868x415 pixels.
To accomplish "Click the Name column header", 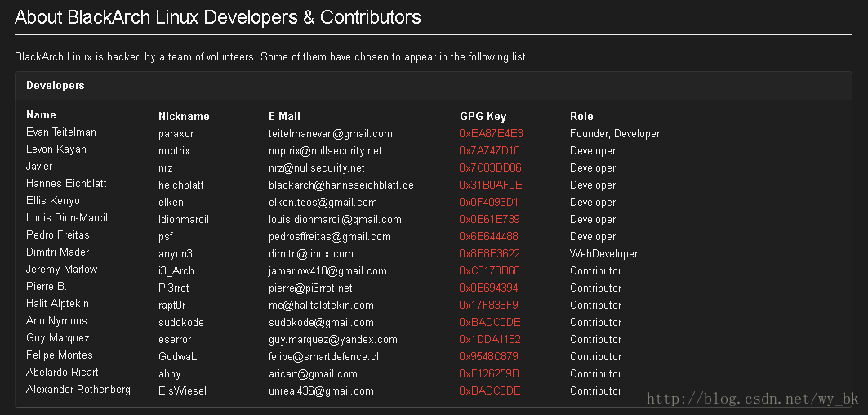I will click(x=41, y=114).
